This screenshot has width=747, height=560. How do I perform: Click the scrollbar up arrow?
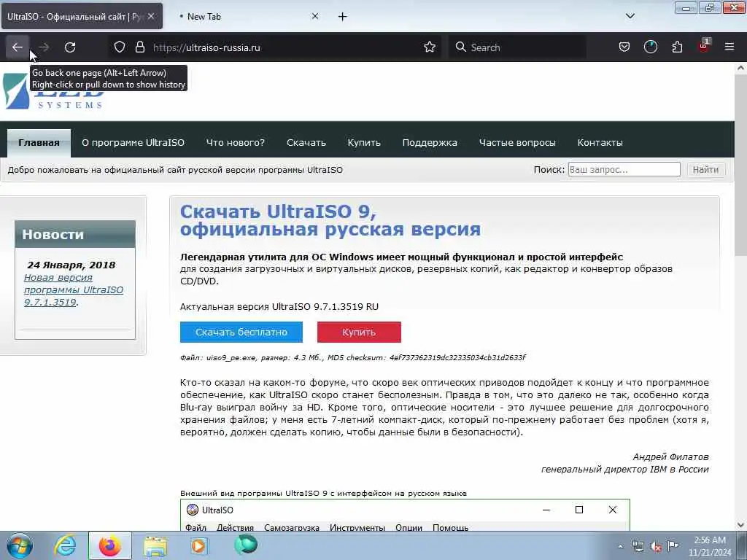pyautogui.click(x=740, y=68)
